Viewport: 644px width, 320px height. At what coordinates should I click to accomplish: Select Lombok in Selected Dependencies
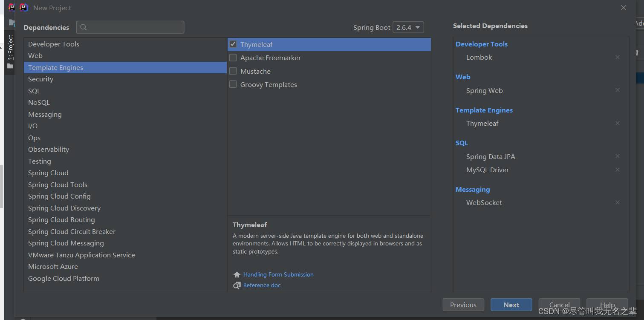pyautogui.click(x=479, y=57)
